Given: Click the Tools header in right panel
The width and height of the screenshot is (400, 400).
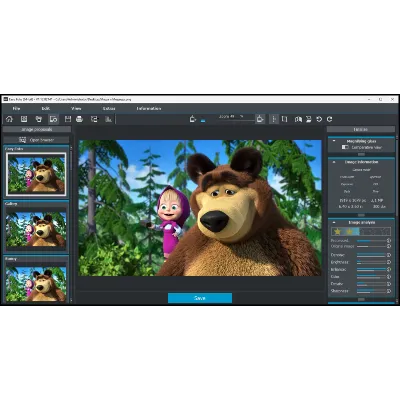Looking at the screenshot, I should pyautogui.click(x=361, y=129).
